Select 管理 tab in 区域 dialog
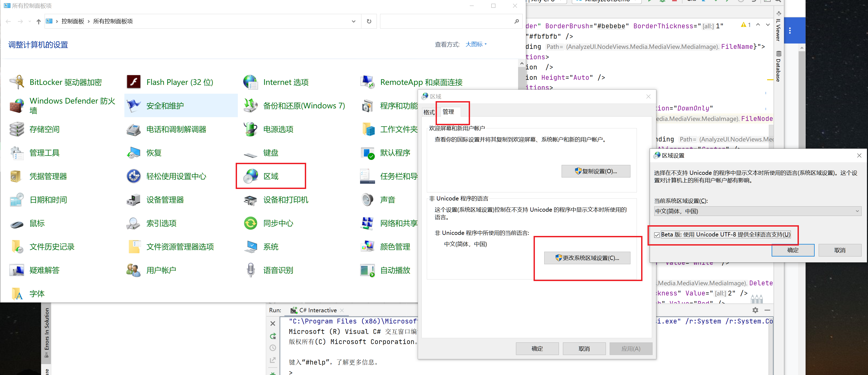This screenshot has width=868, height=375. [448, 112]
